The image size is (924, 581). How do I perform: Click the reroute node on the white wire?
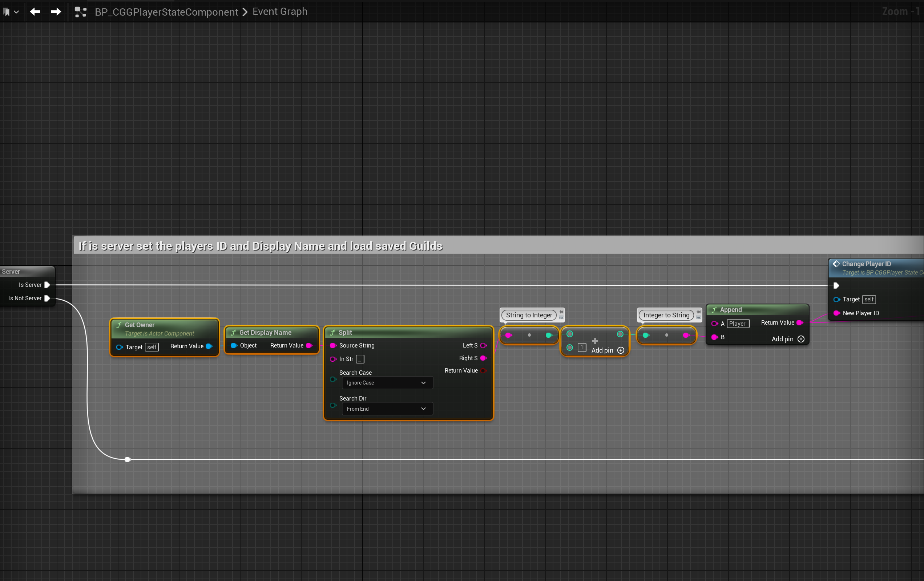[x=128, y=459]
